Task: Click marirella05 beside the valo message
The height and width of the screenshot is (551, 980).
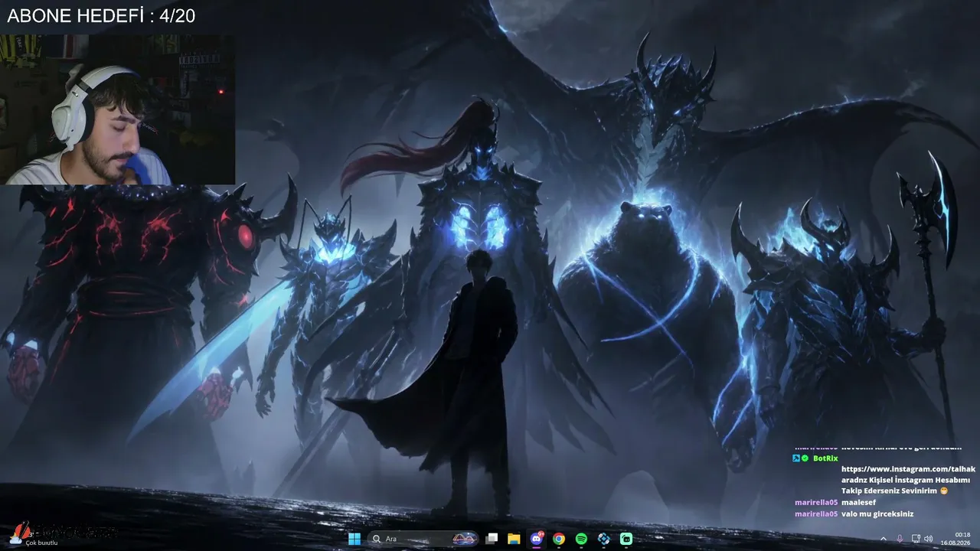Action: tap(816, 514)
